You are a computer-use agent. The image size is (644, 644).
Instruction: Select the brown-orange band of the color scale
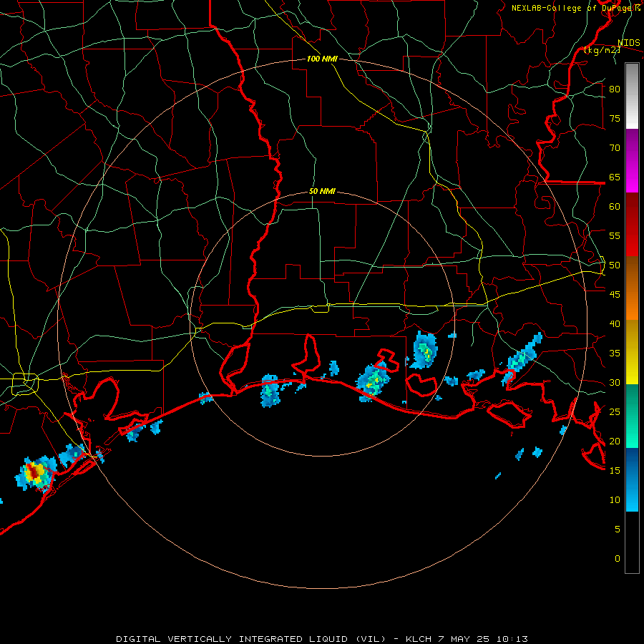(x=632, y=288)
